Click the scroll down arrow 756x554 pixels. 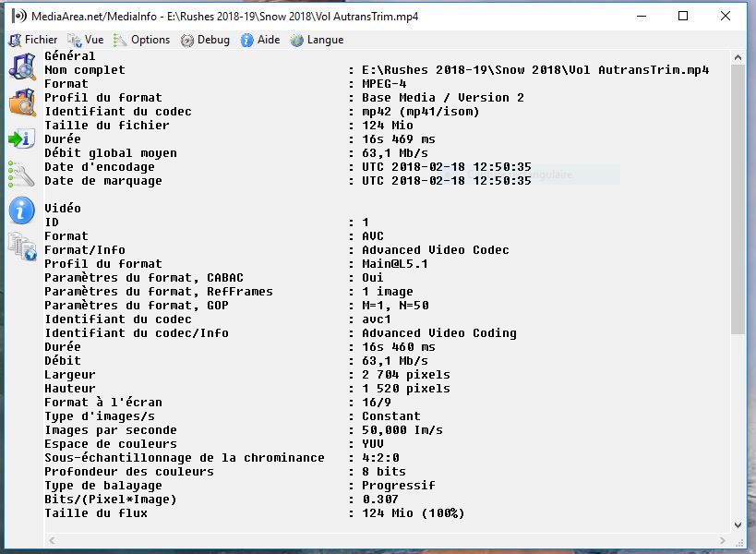click(x=738, y=525)
